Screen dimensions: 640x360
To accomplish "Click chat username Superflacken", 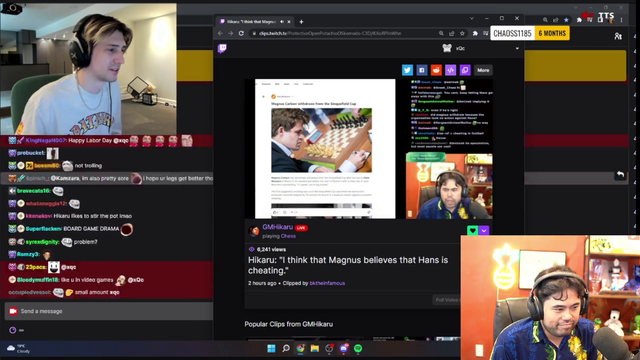I will [44, 229].
